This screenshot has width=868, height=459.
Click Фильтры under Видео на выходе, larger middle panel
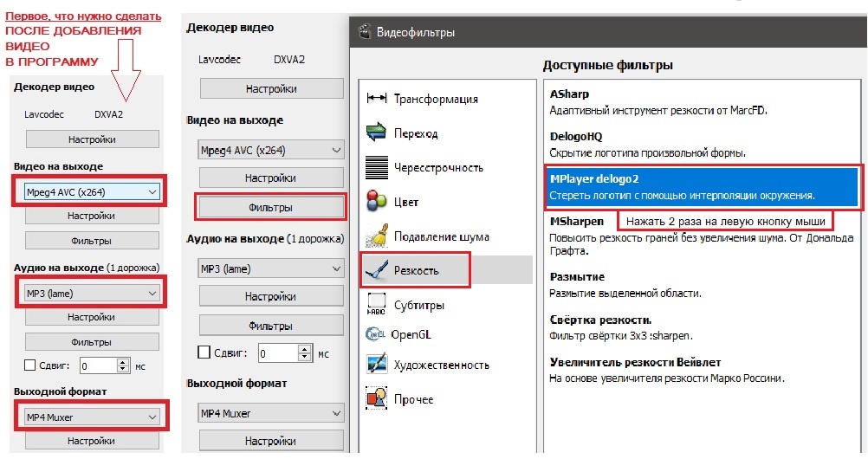click(271, 208)
